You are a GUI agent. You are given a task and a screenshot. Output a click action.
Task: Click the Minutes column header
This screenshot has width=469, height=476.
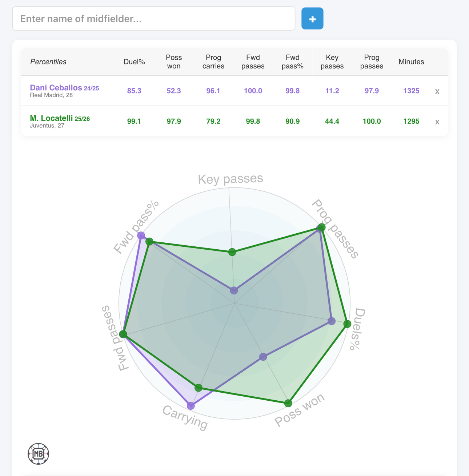click(411, 62)
